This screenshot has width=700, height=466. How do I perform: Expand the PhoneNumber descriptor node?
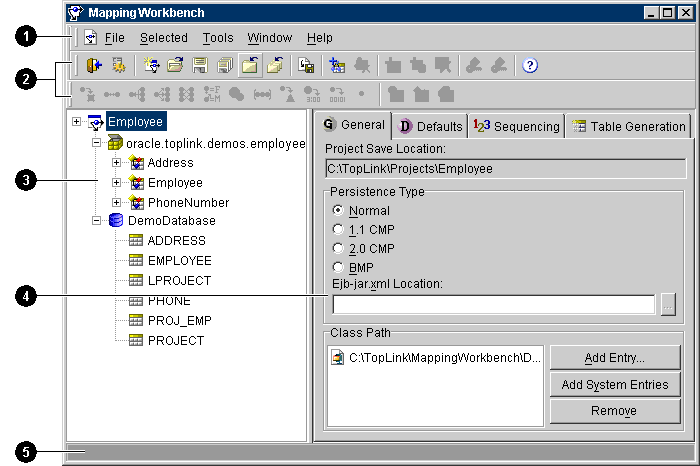coord(116,202)
